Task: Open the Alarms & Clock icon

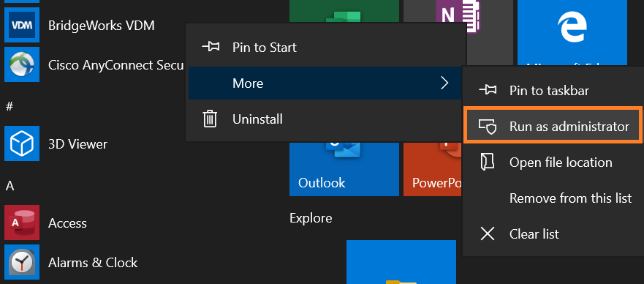Action: (22, 262)
